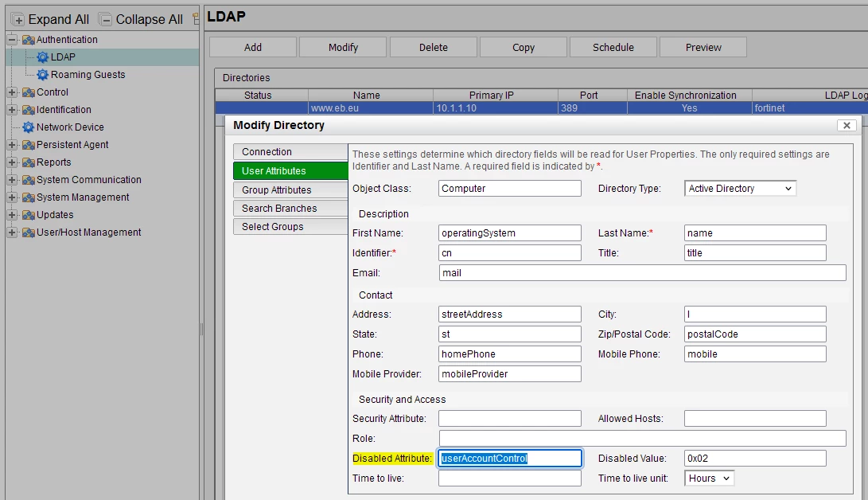Image resolution: width=868 pixels, height=500 pixels.
Task: Click the Last Name input field
Action: [x=755, y=233]
